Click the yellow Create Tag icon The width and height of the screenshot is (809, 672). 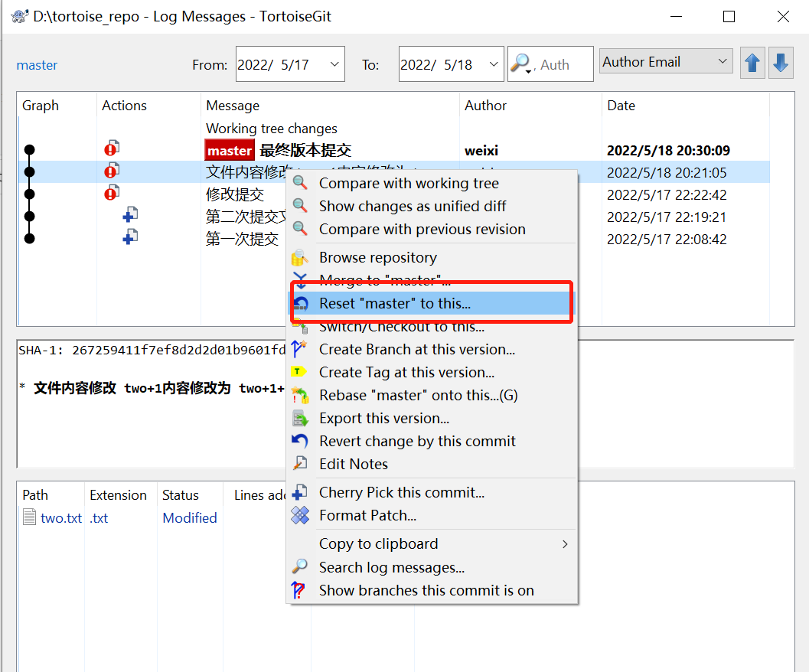298,372
